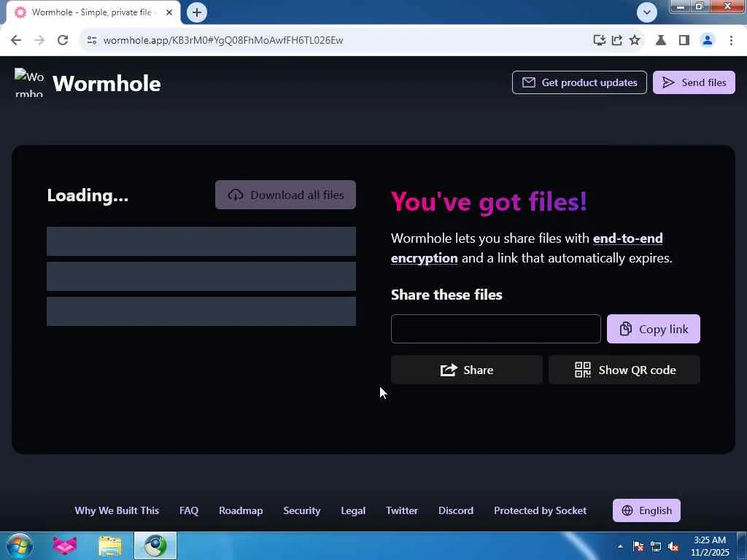Go forward using the browser forward arrow

(x=39, y=40)
